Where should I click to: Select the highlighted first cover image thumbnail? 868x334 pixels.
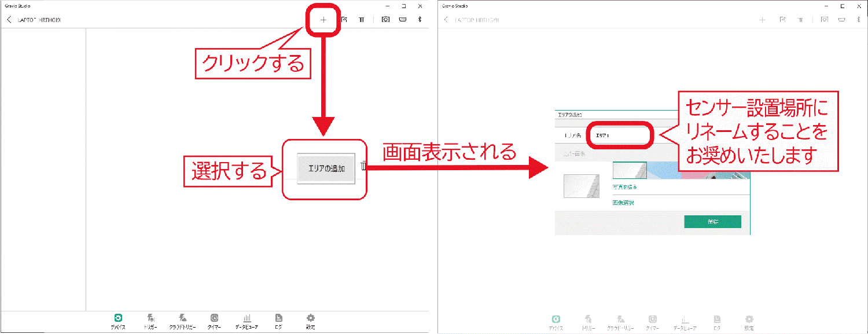pyautogui.click(x=630, y=170)
